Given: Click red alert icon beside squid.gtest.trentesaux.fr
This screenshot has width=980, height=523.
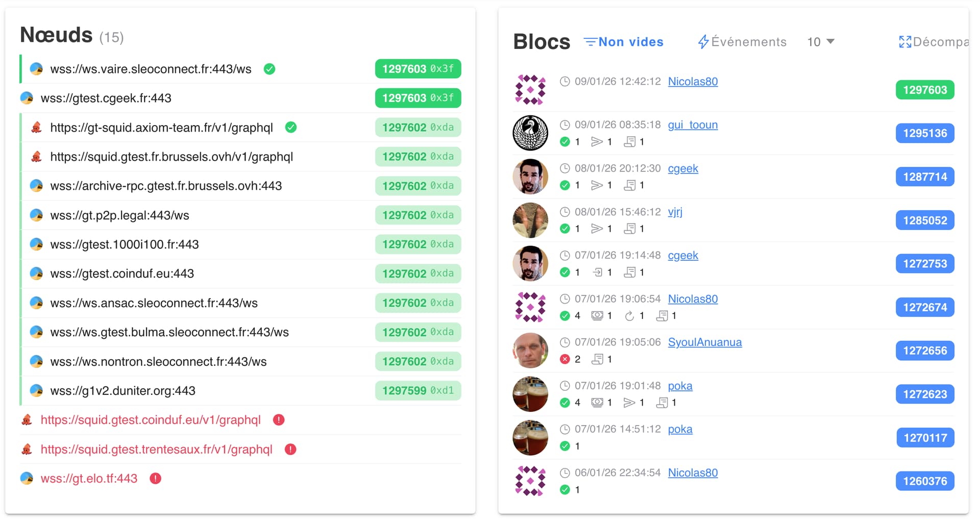Looking at the screenshot, I should click(290, 450).
